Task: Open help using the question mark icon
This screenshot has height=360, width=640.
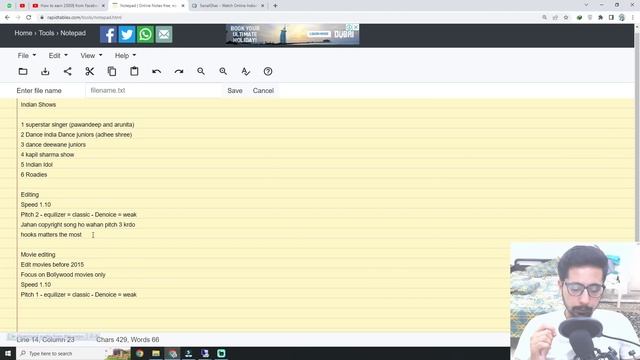Action: tap(268, 71)
